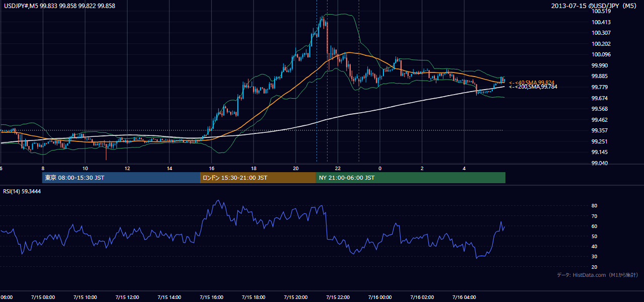Click the bottom time label 7/16 04:00
This screenshot has width=644, height=302.
464,297
